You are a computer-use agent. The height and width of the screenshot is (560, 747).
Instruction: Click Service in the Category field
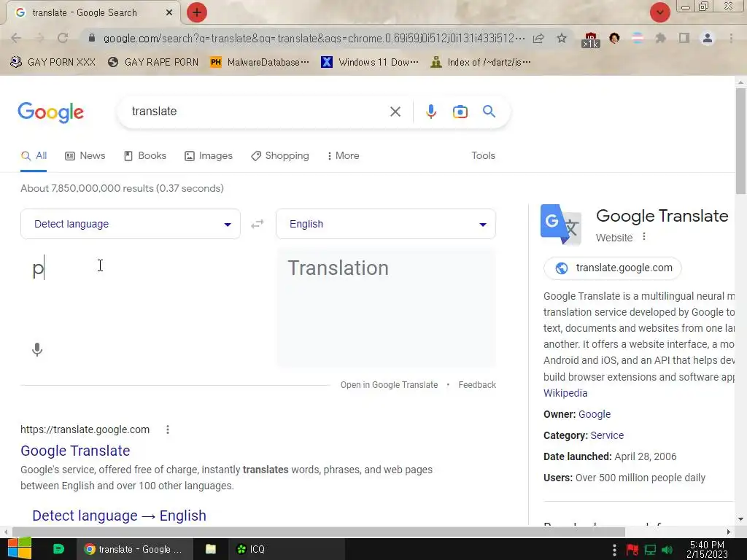pos(607,435)
